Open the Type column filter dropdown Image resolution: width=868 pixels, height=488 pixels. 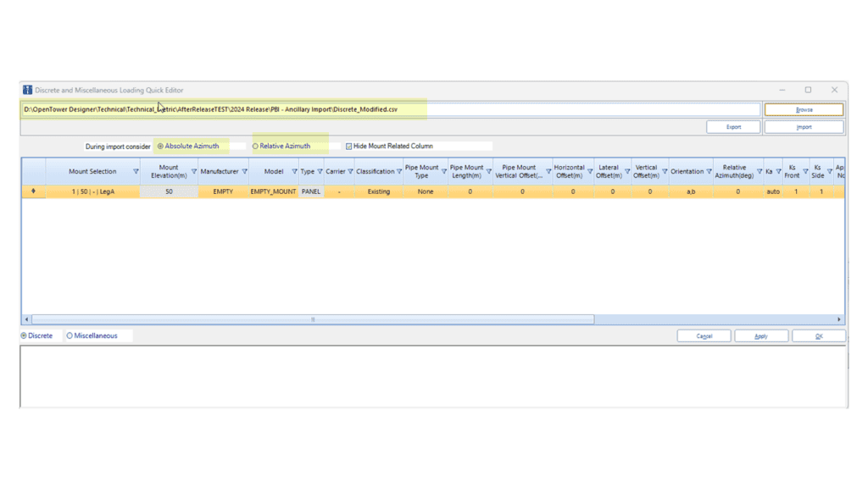[318, 170]
